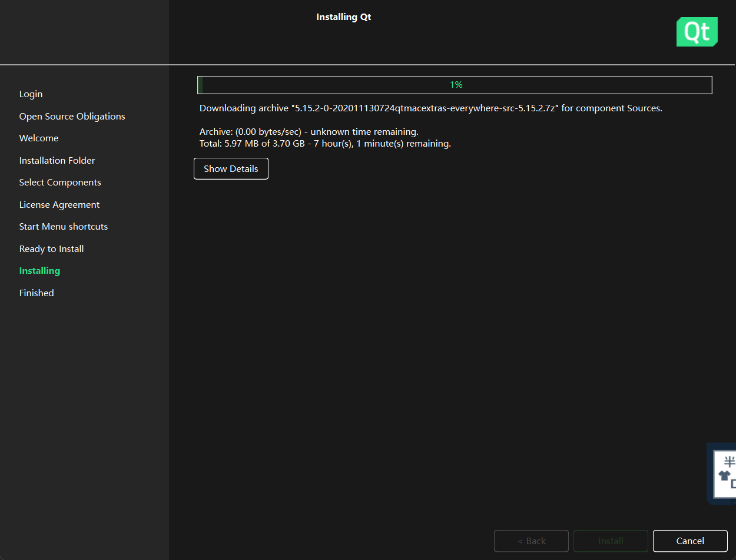Click the floating shirt icon widget

tap(724, 475)
